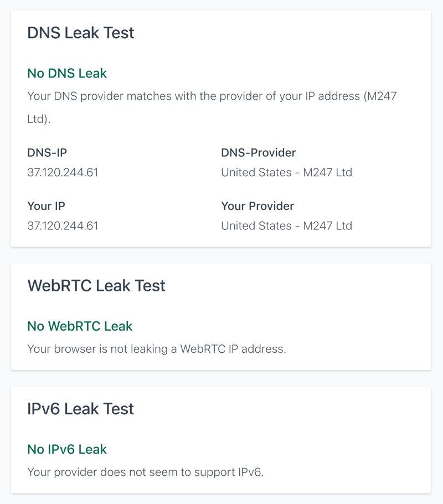Image resolution: width=443 pixels, height=504 pixels.
Task: Select the Your IP address value
Action: click(x=63, y=225)
